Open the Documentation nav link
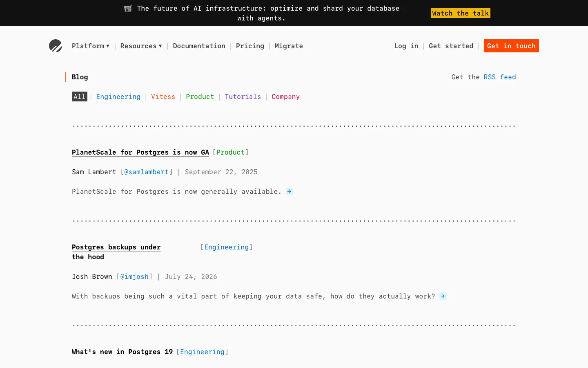 [199, 46]
